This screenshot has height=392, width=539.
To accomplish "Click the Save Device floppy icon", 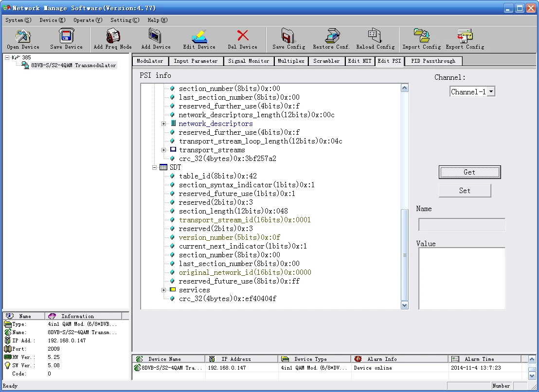I will [66, 36].
